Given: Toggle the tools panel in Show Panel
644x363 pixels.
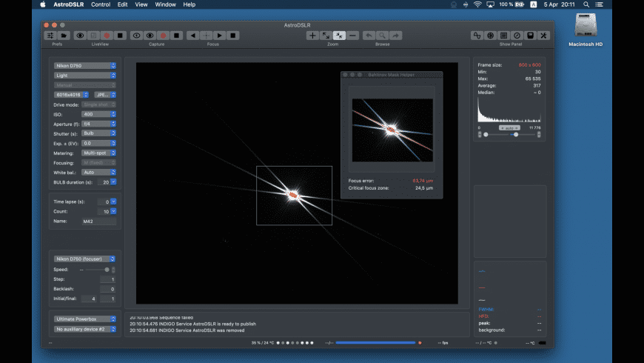Looking at the screenshot, I should tap(544, 36).
